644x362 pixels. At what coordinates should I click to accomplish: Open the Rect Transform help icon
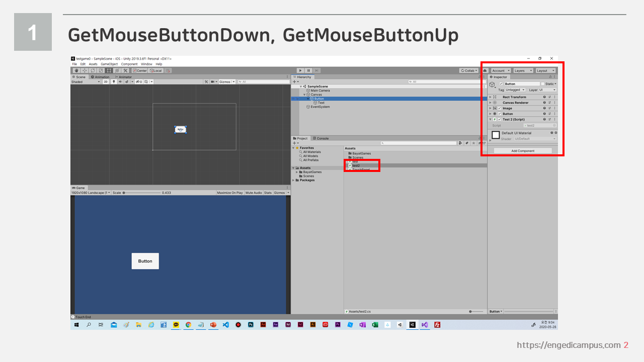[x=544, y=97]
